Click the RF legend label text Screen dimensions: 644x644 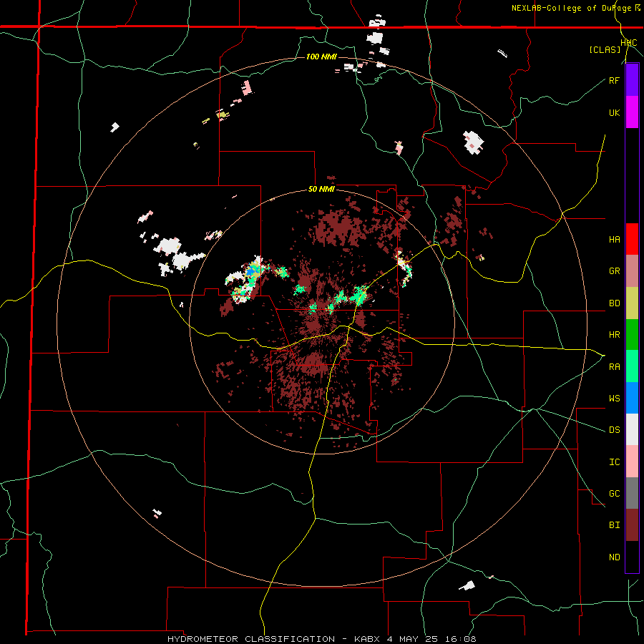click(614, 80)
